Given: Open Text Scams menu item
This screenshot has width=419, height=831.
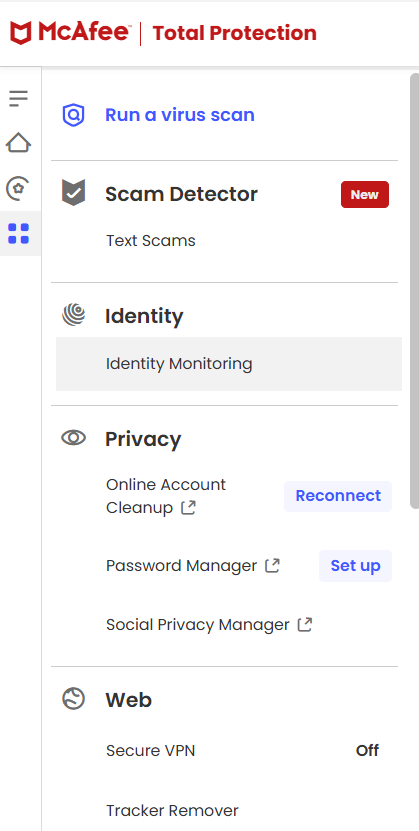Looking at the screenshot, I should 150,241.
